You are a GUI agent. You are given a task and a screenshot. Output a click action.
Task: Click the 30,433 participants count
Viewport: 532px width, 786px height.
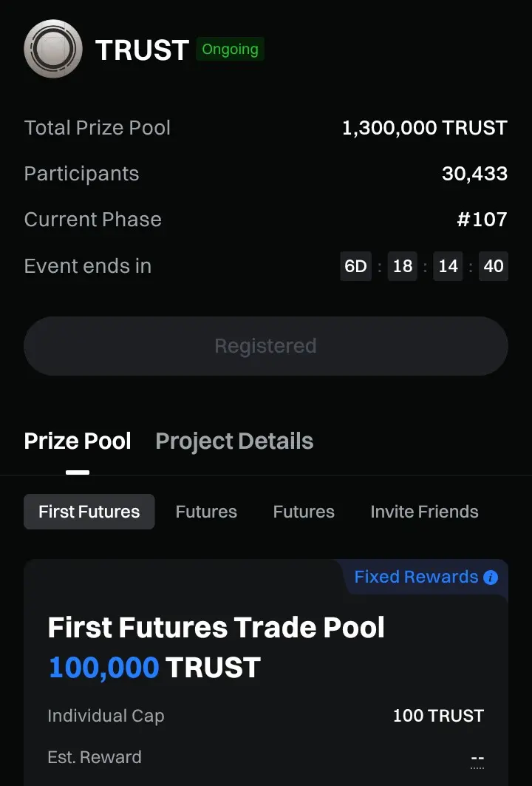[x=474, y=174]
